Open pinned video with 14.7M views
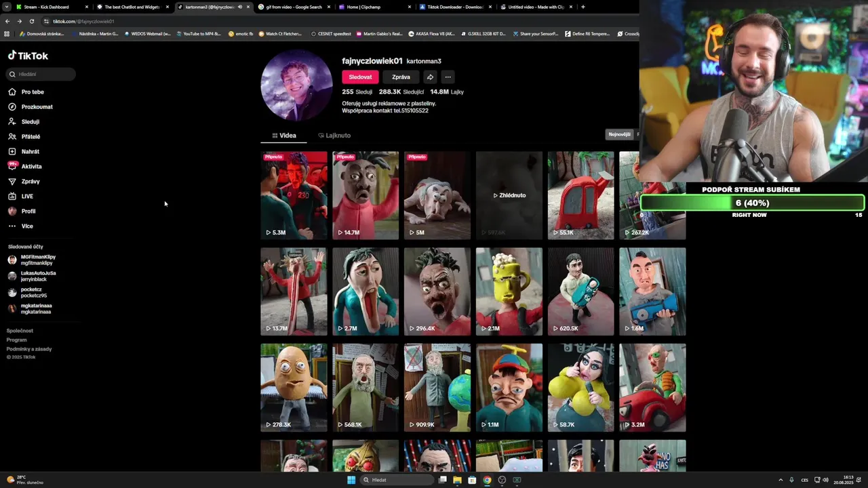This screenshot has width=868, height=488. click(x=366, y=195)
